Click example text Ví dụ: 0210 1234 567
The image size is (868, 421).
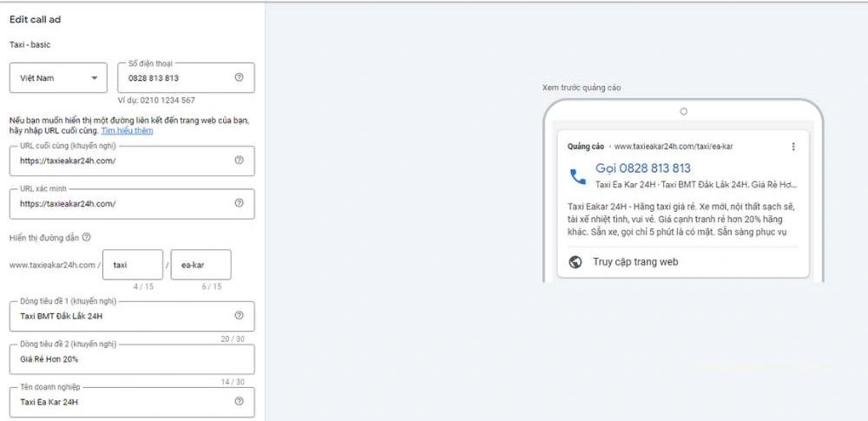156,101
